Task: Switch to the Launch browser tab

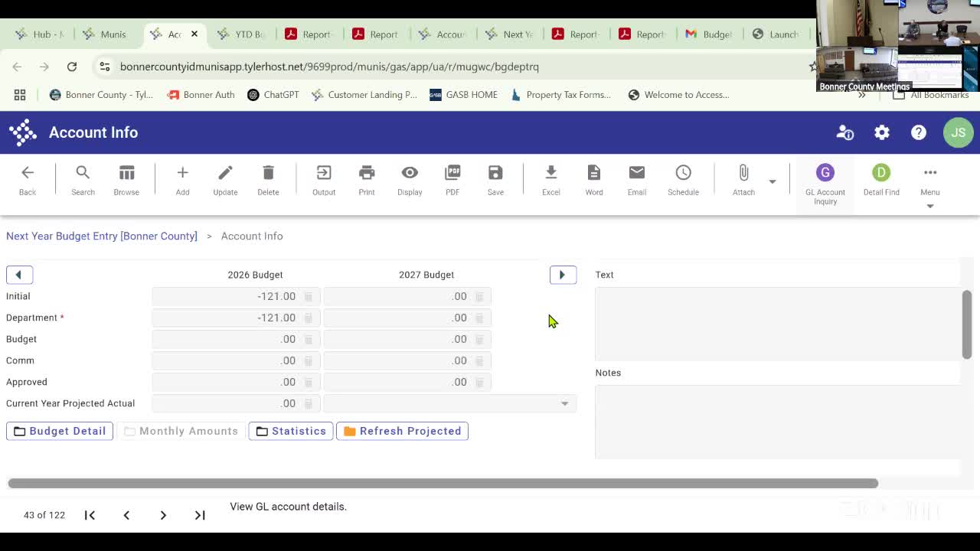Action: [776, 34]
